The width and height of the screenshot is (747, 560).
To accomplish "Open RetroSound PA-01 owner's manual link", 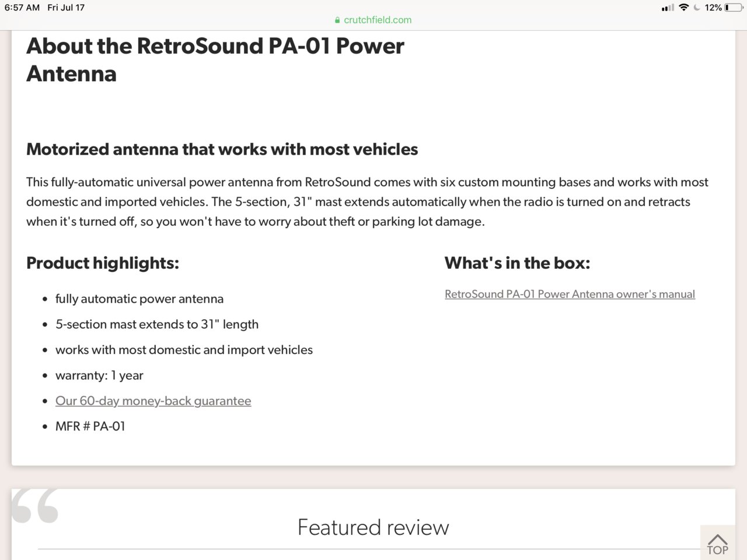I will (570, 294).
